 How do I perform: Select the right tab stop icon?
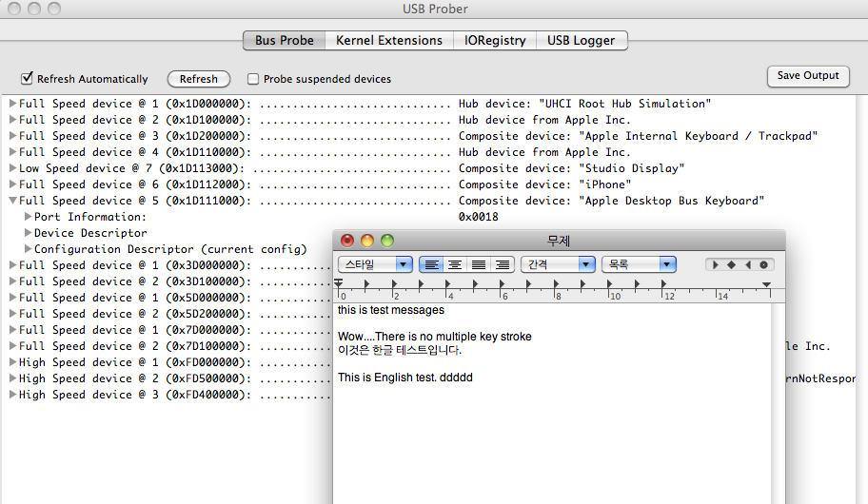[x=748, y=265]
